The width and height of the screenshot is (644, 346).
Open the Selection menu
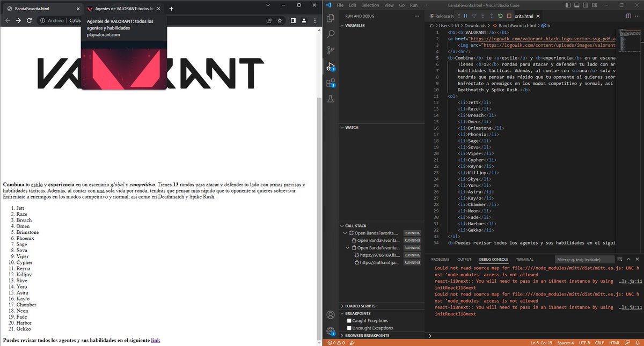[370, 5]
